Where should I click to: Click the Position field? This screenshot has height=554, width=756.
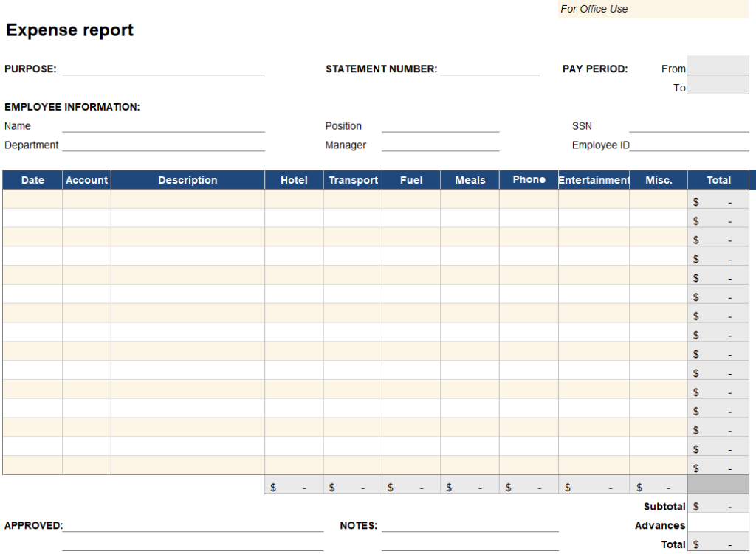point(440,126)
